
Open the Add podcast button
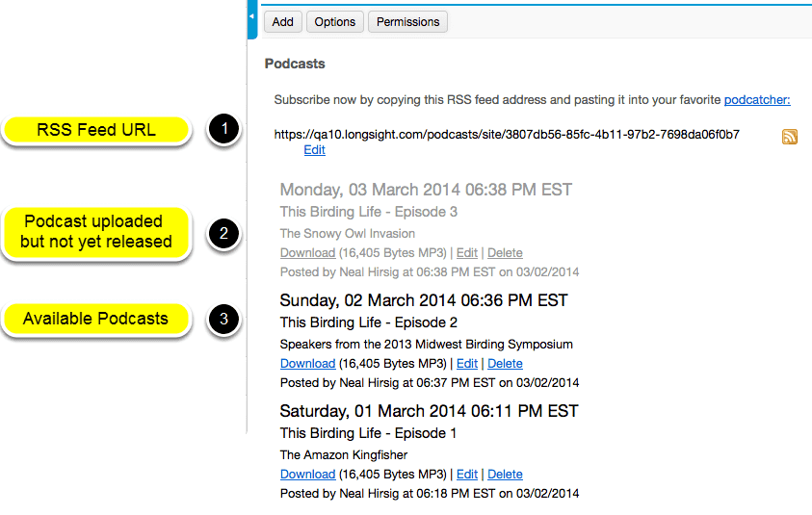point(283,22)
